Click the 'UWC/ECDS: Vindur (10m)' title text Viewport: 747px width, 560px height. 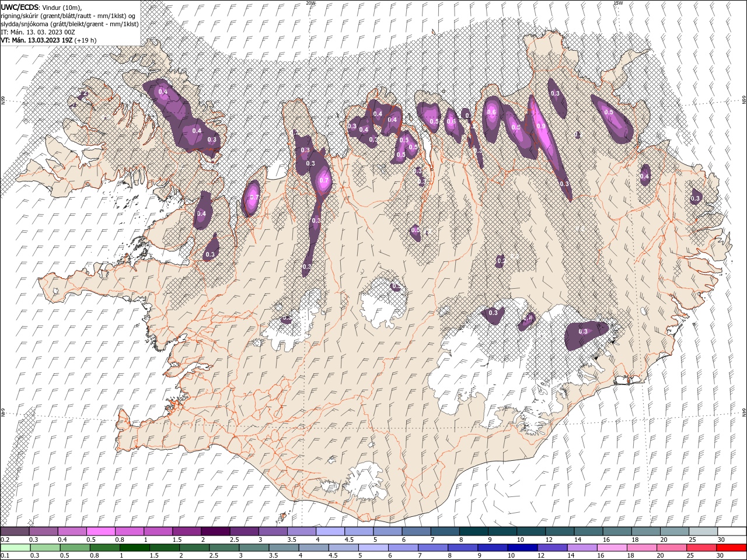41,7
